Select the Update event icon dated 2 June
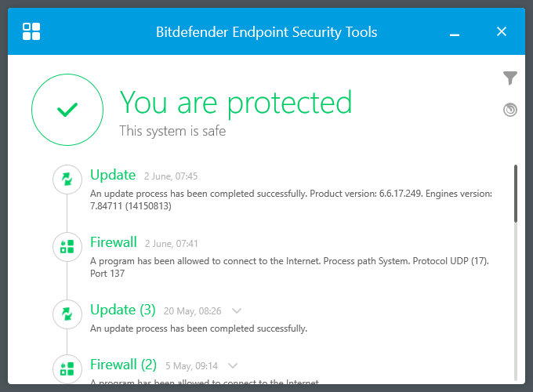The width and height of the screenshot is (533, 392). [67, 180]
